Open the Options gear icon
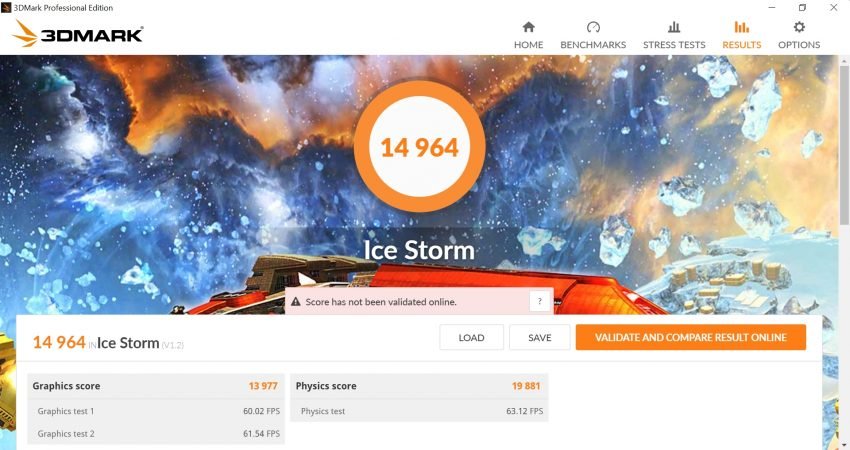The image size is (850, 450). point(799,27)
